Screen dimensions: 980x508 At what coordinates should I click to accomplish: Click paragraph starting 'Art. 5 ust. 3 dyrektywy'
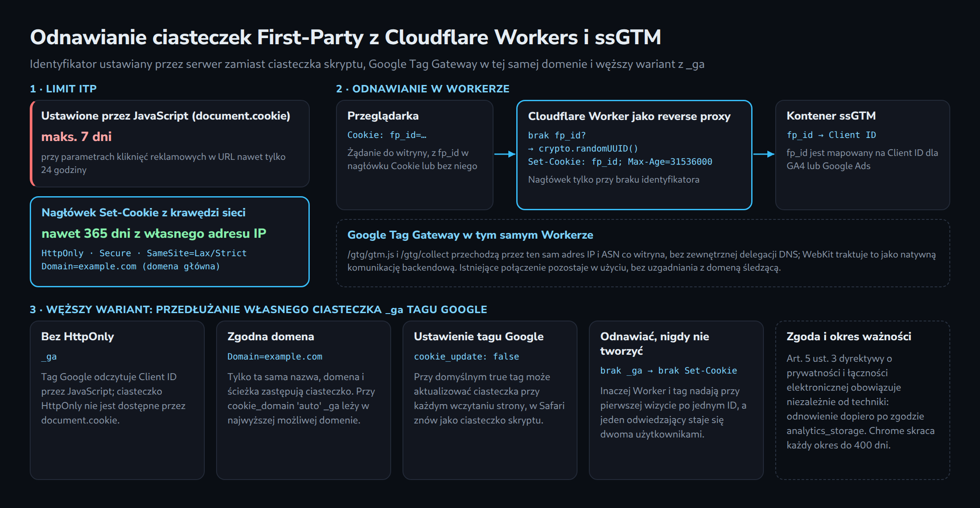(x=861, y=402)
